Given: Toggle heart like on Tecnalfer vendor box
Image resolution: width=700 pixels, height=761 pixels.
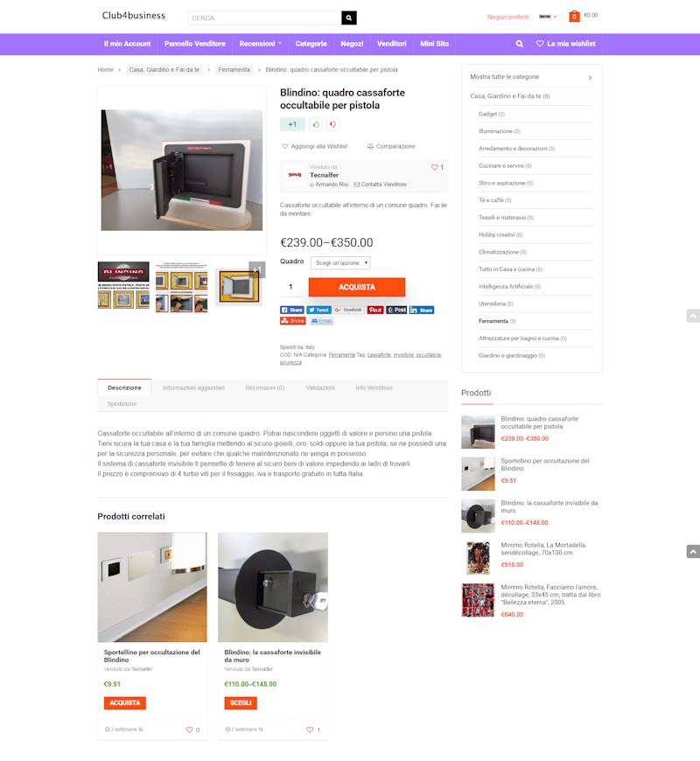Looking at the screenshot, I should point(435,167).
